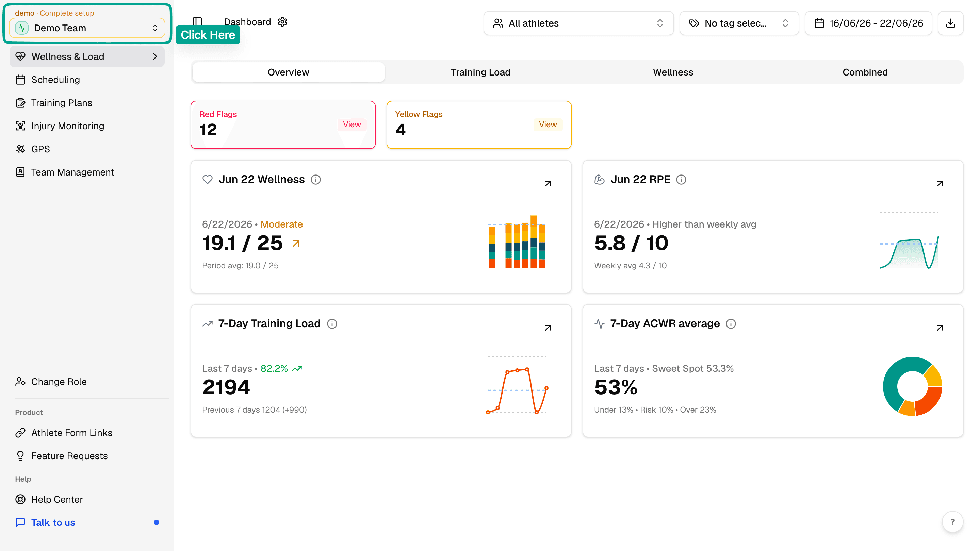The image size is (980, 551).
Task: Click the GPS satellite icon
Action: pos(20,149)
